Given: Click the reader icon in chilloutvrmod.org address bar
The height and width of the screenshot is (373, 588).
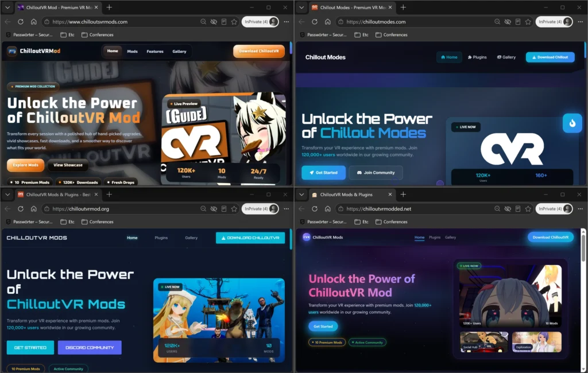Looking at the screenshot, I should (x=224, y=209).
